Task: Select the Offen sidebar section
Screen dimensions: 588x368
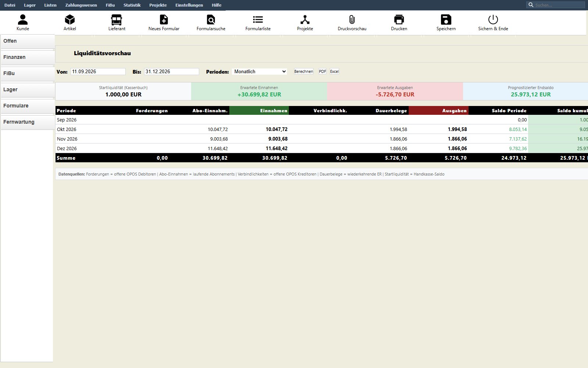Action: [x=28, y=41]
